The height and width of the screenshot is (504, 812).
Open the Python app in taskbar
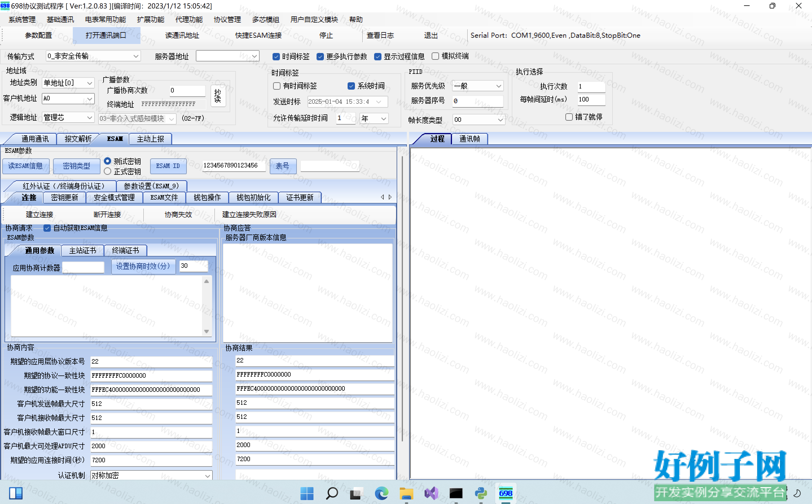pos(481,493)
